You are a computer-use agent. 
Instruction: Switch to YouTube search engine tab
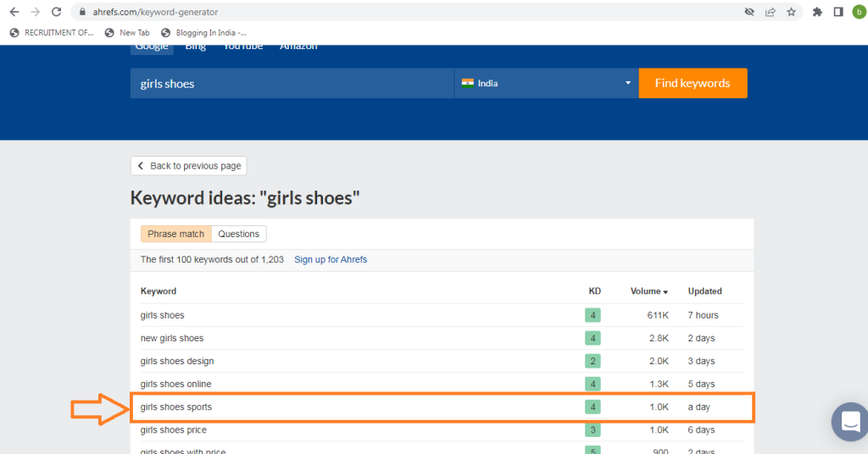pos(243,47)
